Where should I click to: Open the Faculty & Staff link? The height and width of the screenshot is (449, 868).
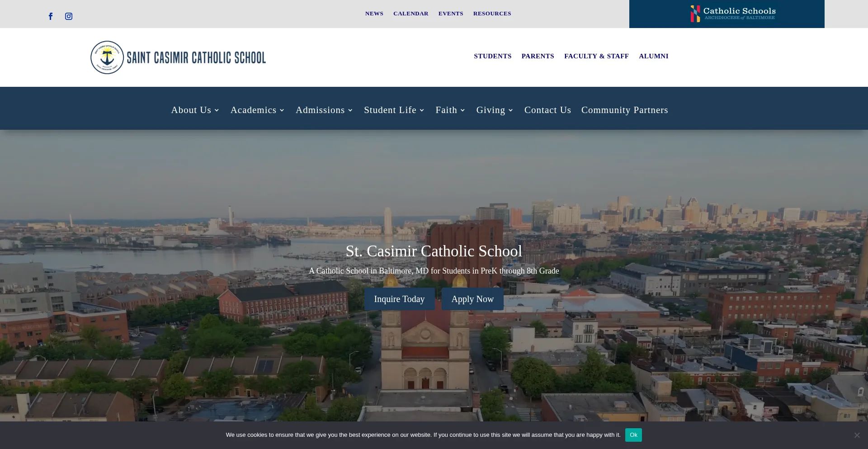pos(596,56)
